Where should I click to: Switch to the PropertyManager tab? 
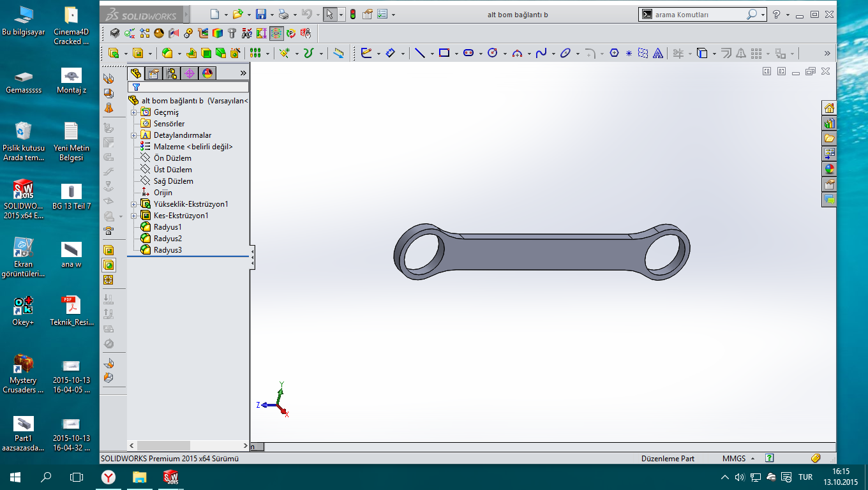pos(154,73)
